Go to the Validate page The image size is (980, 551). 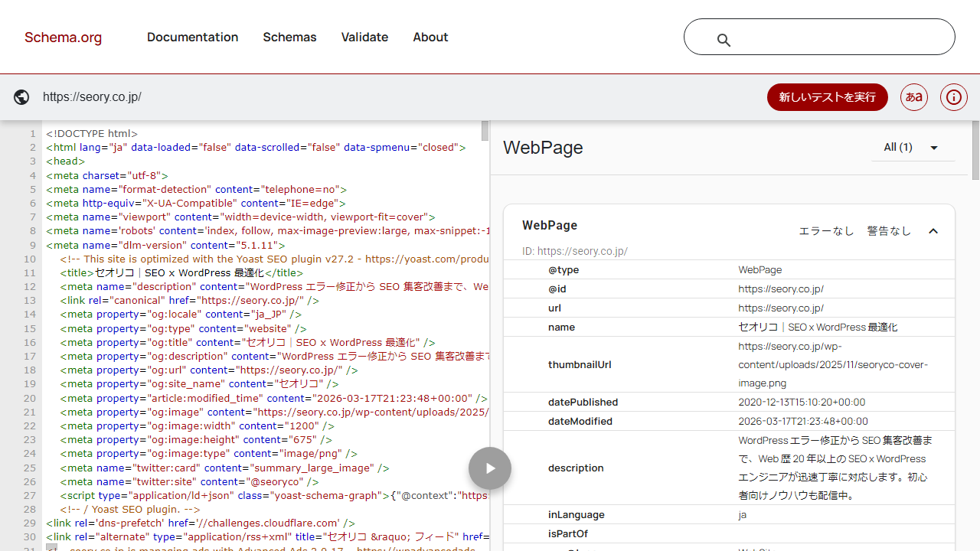(x=364, y=37)
